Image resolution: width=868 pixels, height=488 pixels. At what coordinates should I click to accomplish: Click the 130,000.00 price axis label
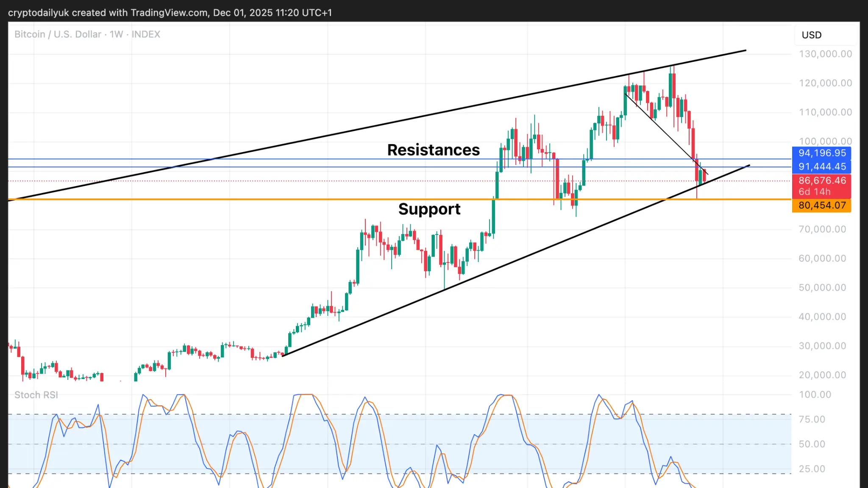[x=825, y=54]
